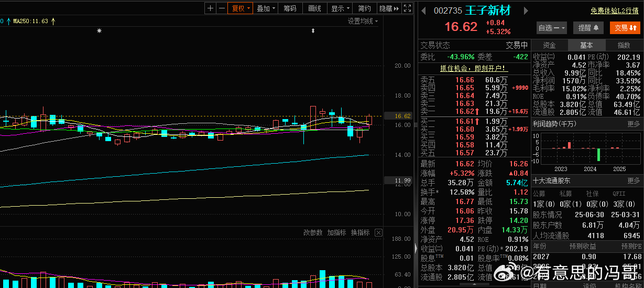
Task: Click side panel collapse arrow handle
Action: coord(416,248)
